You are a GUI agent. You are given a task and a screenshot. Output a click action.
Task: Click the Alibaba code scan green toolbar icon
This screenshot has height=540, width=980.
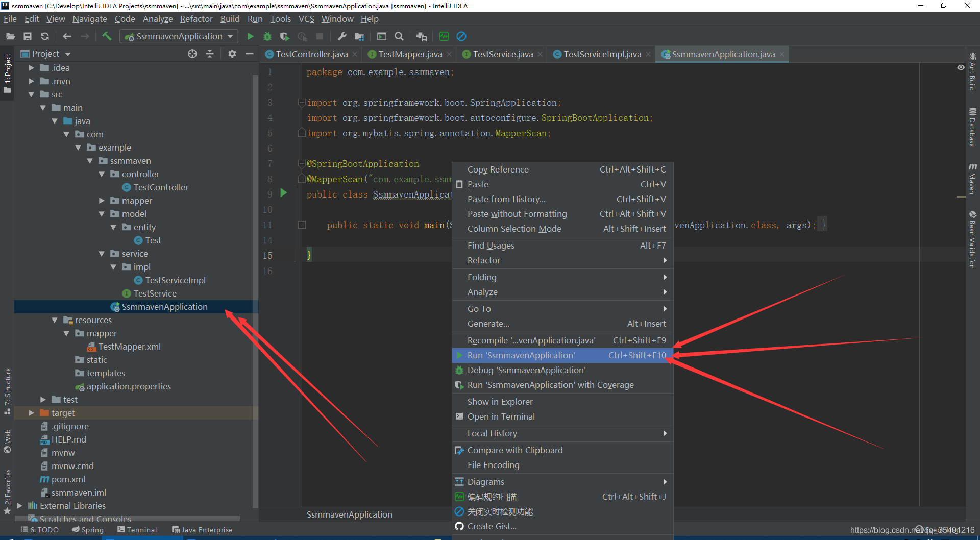pyautogui.click(x=444, y=36)
